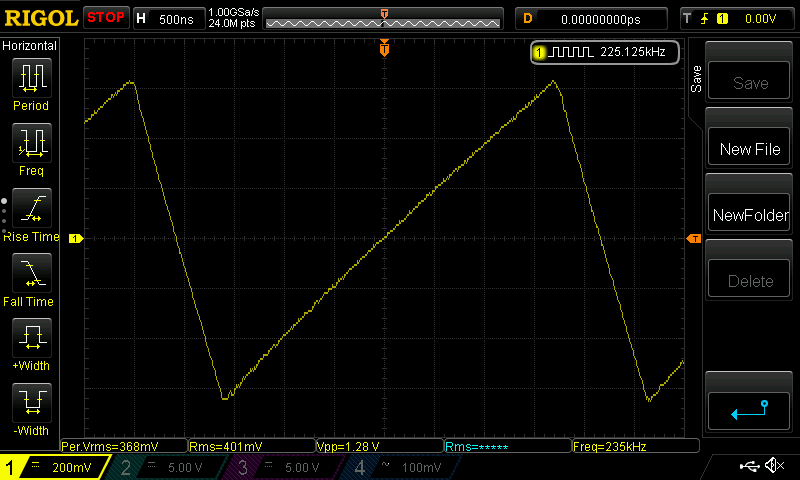The height and width of the screenshot is (480, 800).
Task: Select the Freq measurement icon
Action: pyautogui.click(x=31, y=143)
